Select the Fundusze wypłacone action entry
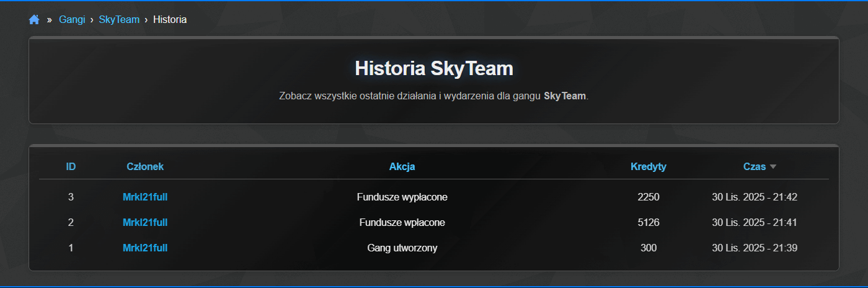Screen dimensions: 868x288 tap(402, 197)
